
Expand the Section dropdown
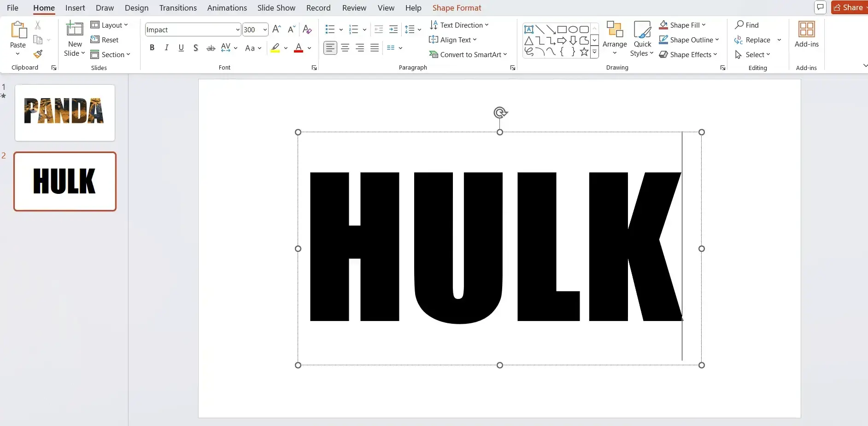click(111, 54)
